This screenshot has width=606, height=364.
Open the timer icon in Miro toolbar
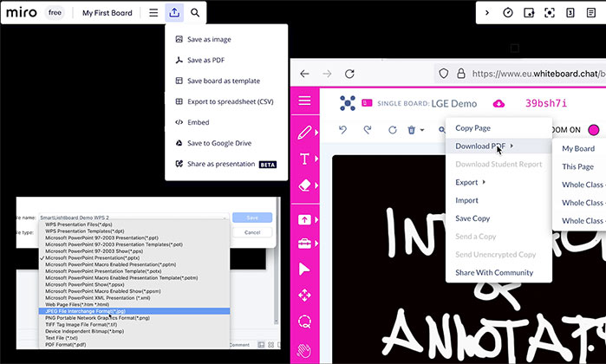coord(508,13)
